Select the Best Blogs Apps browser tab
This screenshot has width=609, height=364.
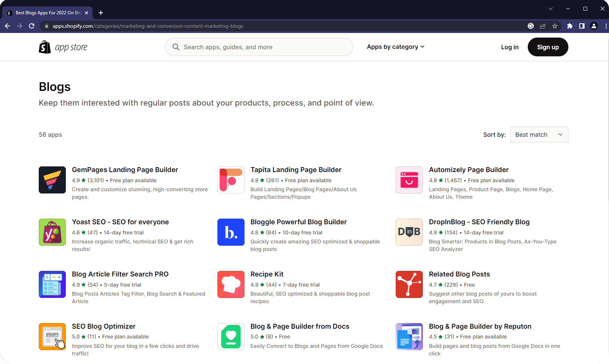point(47,13)
